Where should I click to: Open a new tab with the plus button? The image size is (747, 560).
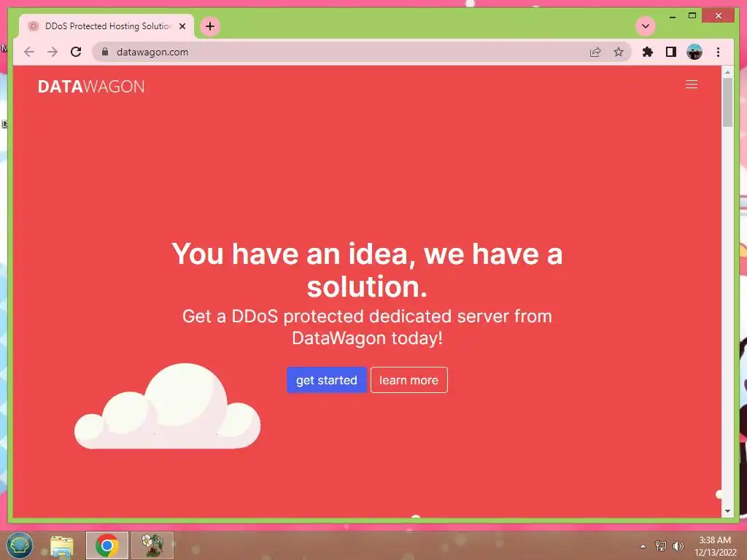210,26
